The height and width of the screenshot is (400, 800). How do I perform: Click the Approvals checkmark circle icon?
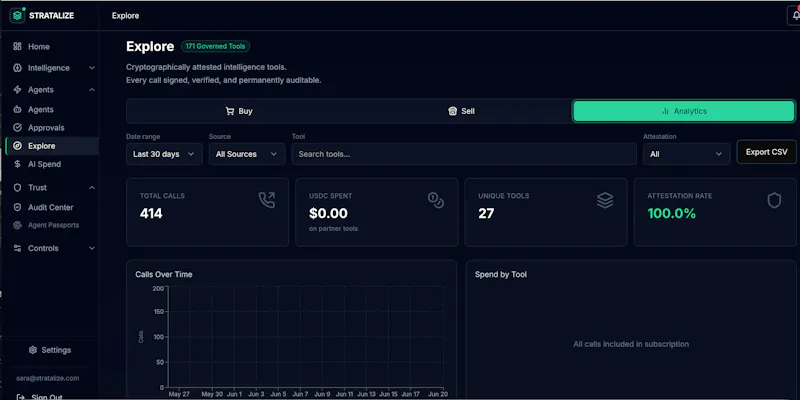click(17, 128)
